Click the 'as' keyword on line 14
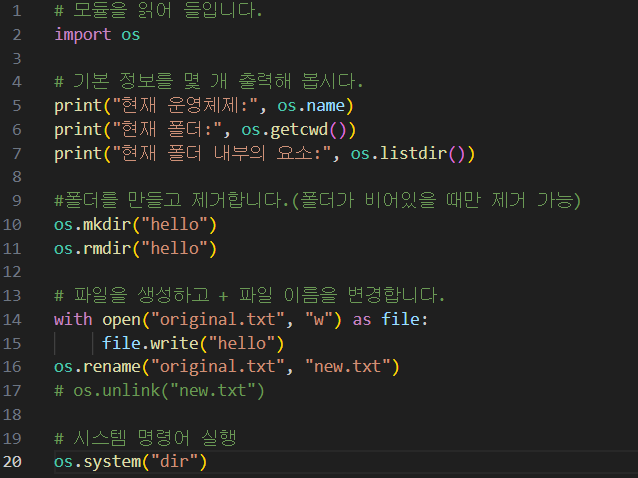The image size is (638, 478). click(x=362, y=319)
